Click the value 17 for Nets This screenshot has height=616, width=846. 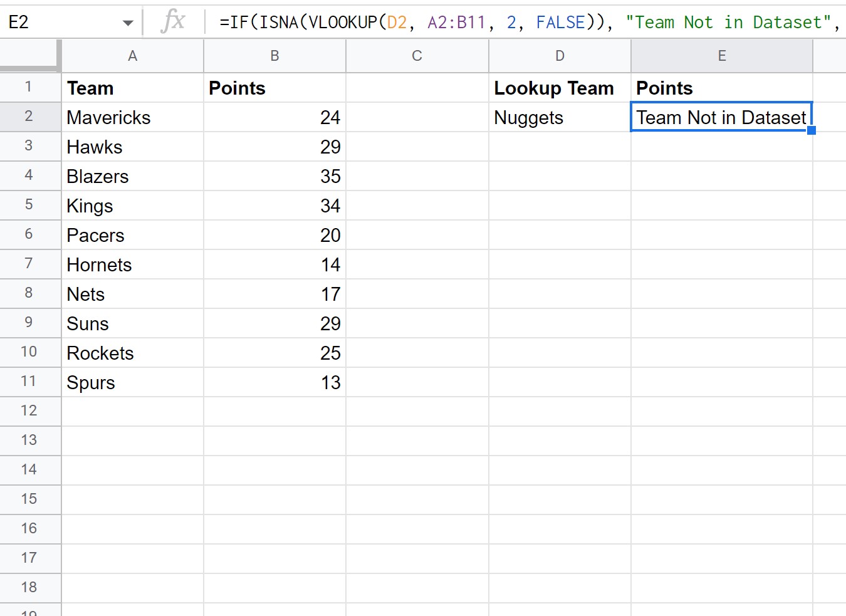click(275, 294)
